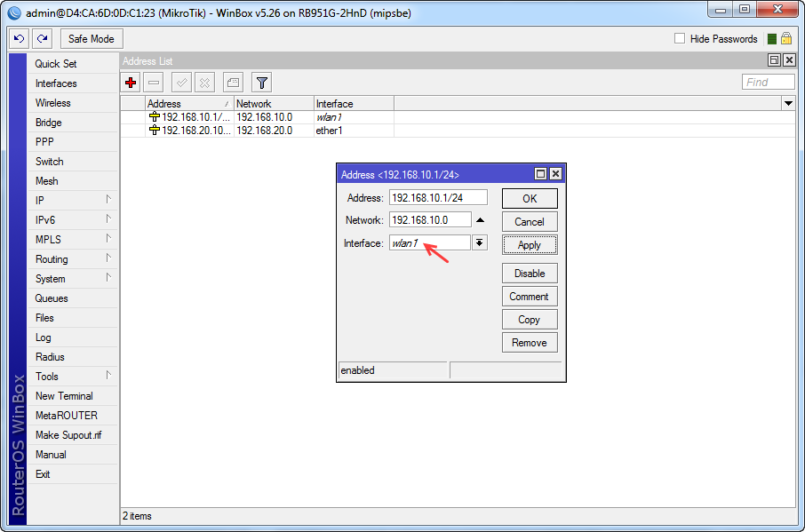Click the Redo arrow icon
The image size is (805, 532).
pos(42,38)
